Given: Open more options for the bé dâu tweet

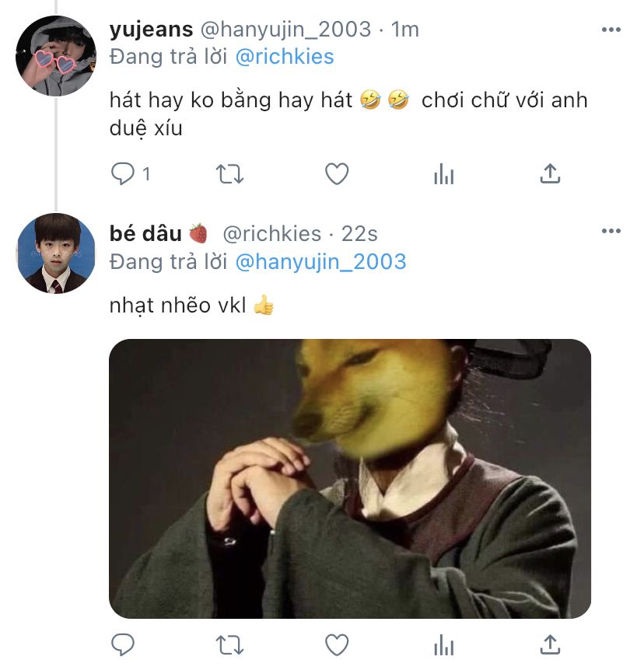Looking at the screenshot, I should [x=611, y=231].
